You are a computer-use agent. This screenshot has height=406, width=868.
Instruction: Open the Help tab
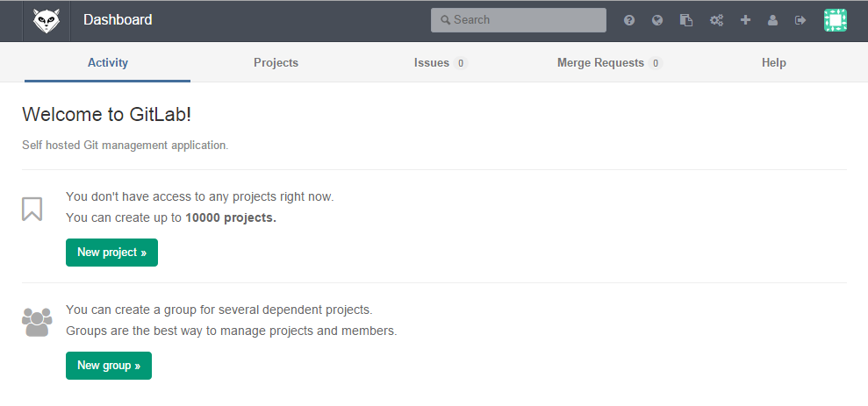click(773, 63)
